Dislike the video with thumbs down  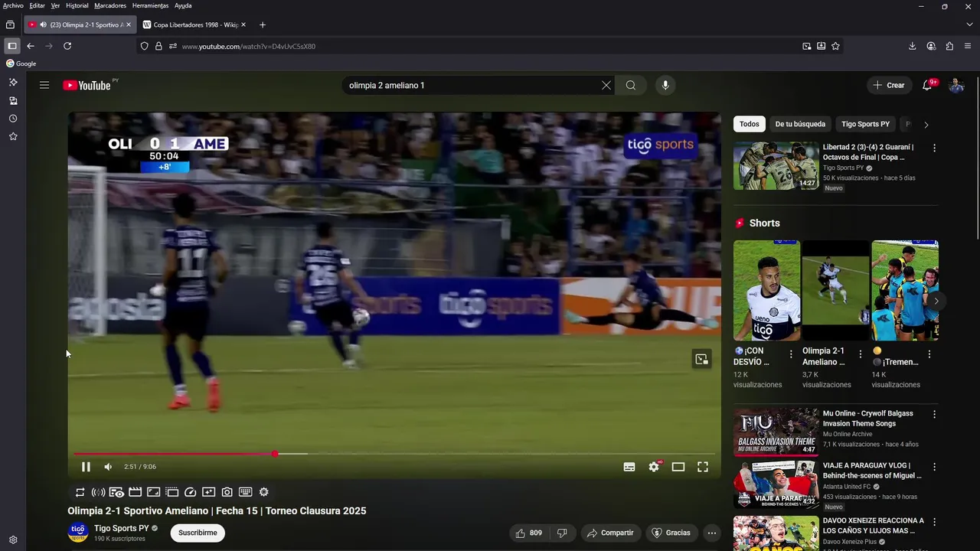coord(562,533)
